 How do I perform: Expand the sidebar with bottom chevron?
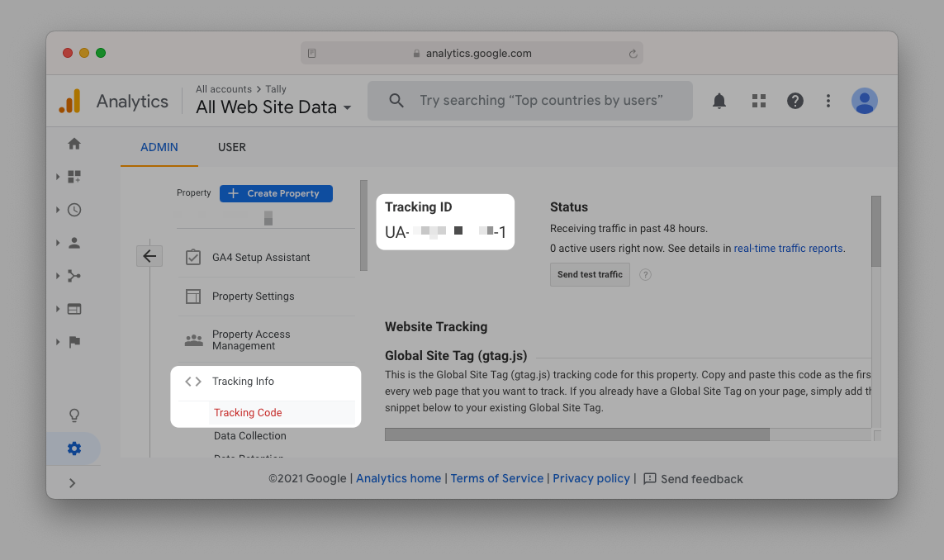[72, 483]
